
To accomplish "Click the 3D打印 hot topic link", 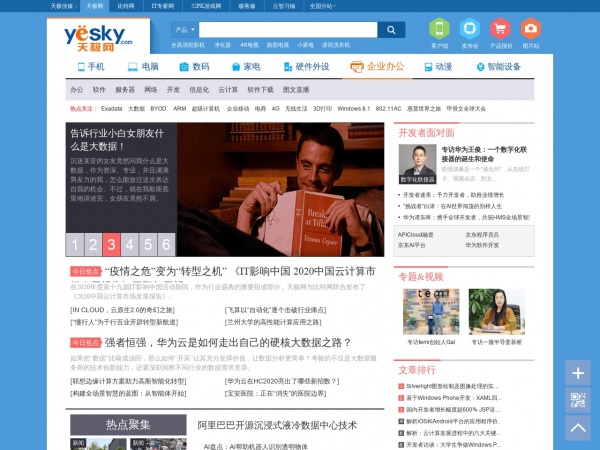I will click(322, 109).
